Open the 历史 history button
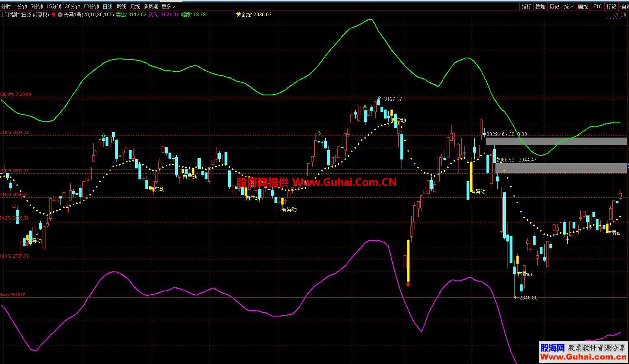The width and height of the screenshot is (629, 364). tap(554, 6)
